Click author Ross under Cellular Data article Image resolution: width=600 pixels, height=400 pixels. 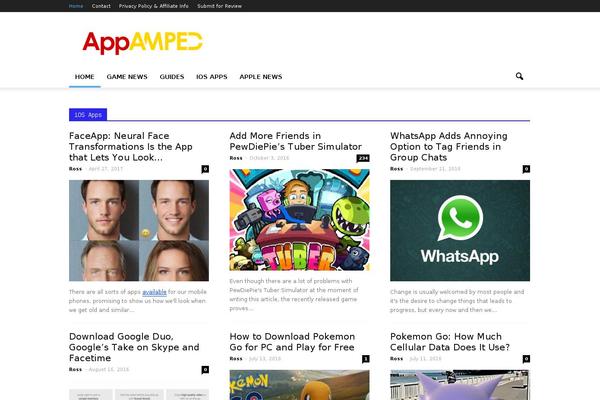(x=396, y=359)
